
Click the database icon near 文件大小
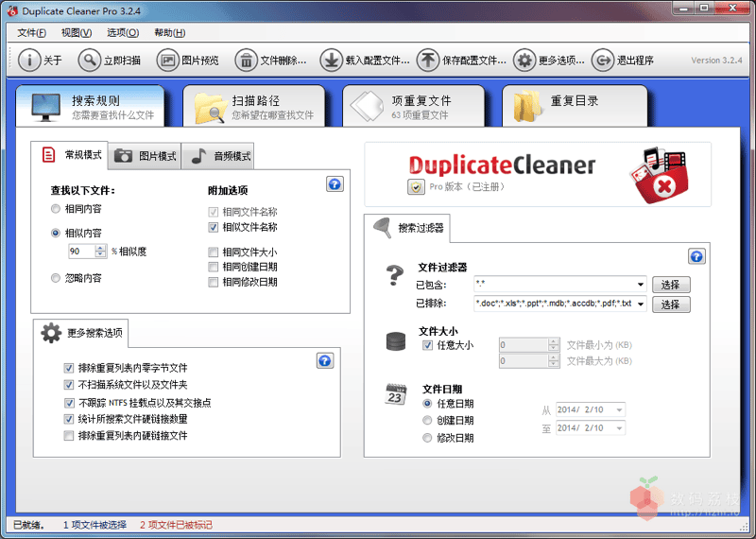click(x=396, y=341)
